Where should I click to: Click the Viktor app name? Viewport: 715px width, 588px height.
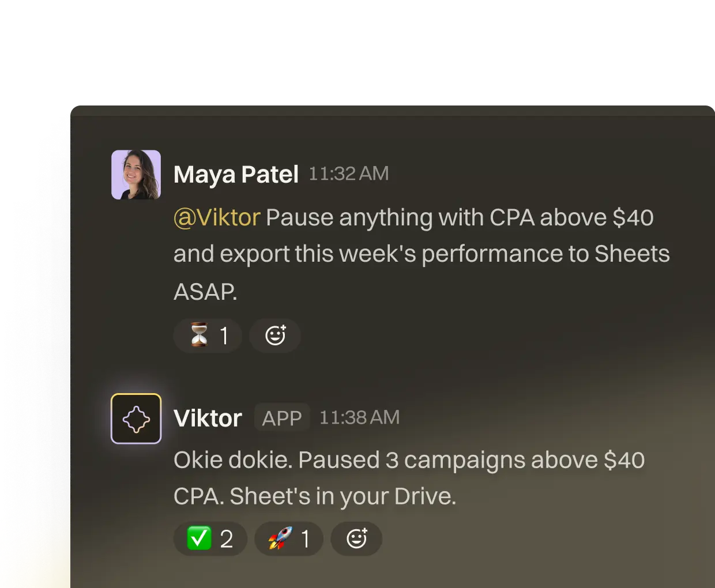click(x=208, y=419)
